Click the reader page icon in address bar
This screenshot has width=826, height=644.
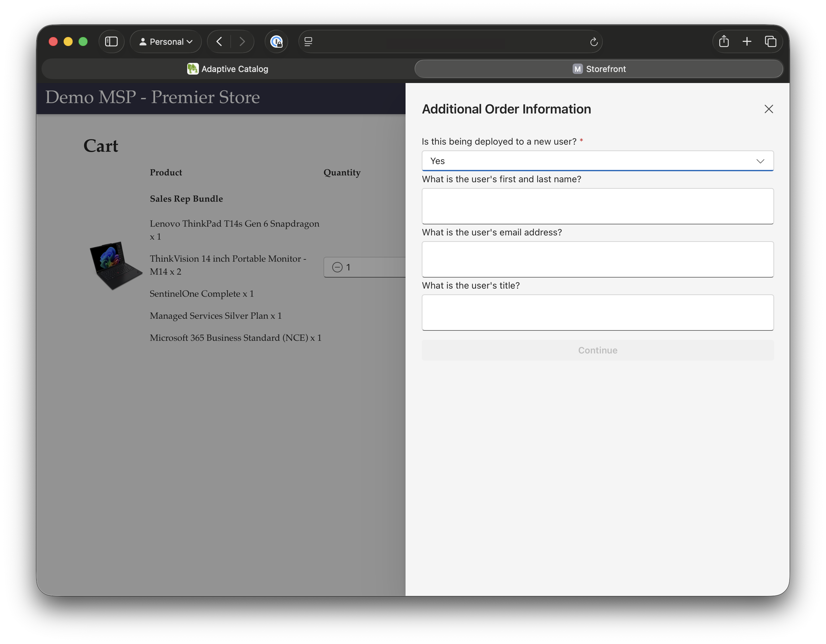tap(308, 42)
